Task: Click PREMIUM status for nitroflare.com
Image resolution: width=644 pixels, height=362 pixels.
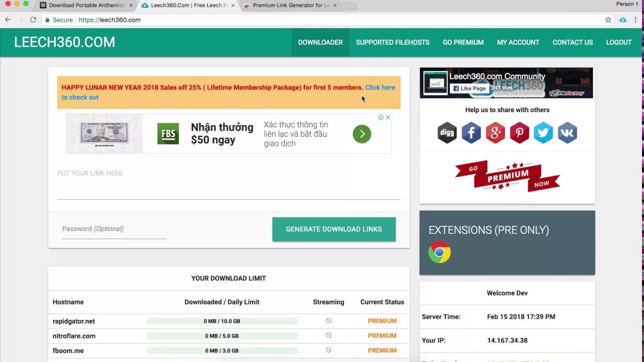Action: click(x=382, y=335)
